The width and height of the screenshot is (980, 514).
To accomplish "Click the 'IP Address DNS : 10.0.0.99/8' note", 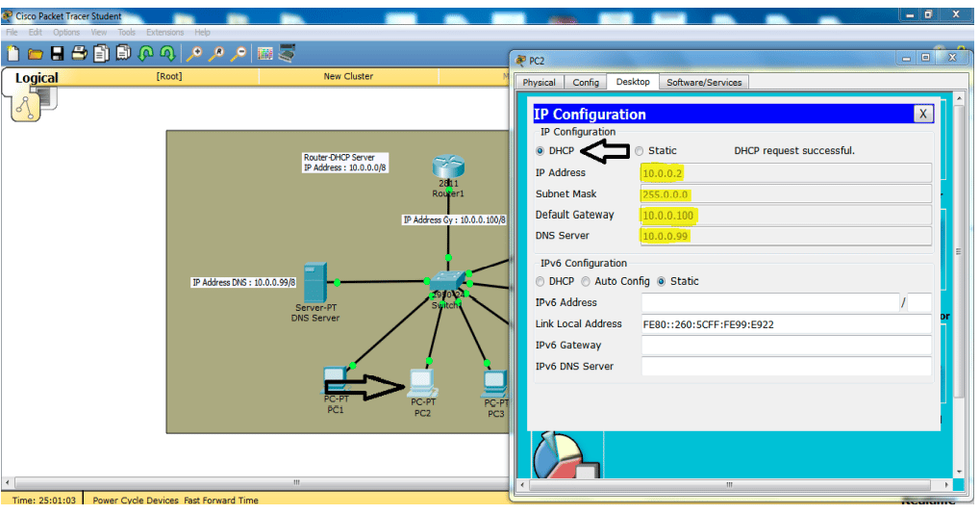I will [x=243, y=283].
